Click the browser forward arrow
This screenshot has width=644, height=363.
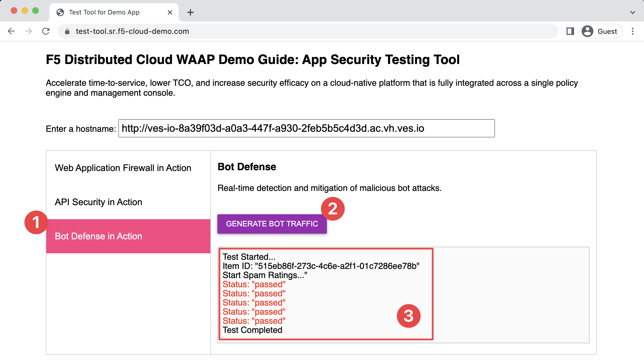click(29, 31)
